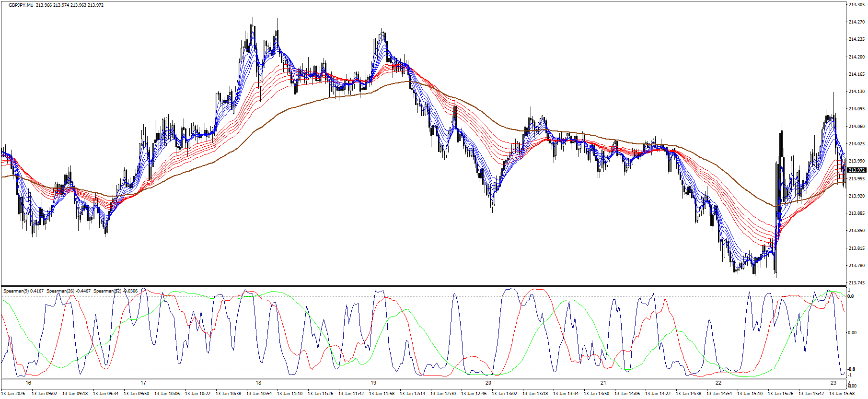Click the 214.305 price axis label

pyautogui.click(x=856, y=5)
